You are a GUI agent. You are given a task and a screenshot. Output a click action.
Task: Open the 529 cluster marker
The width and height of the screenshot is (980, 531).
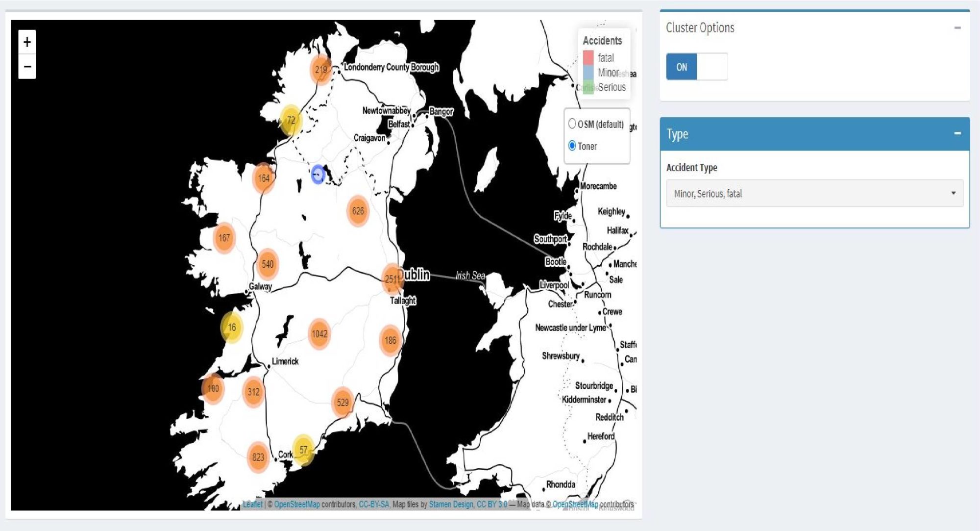pyautogui.click(x=343, y=402)
